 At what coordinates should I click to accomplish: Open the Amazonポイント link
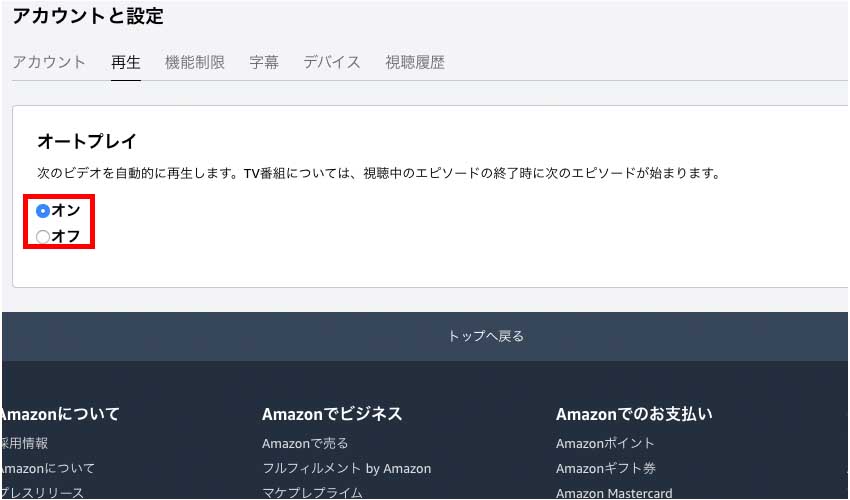(x=605, y=443)
